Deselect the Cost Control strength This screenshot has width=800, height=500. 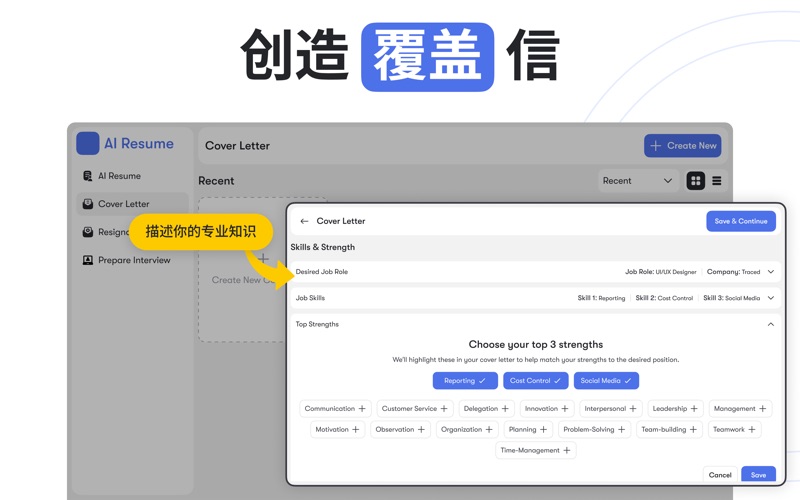(535, 381)
